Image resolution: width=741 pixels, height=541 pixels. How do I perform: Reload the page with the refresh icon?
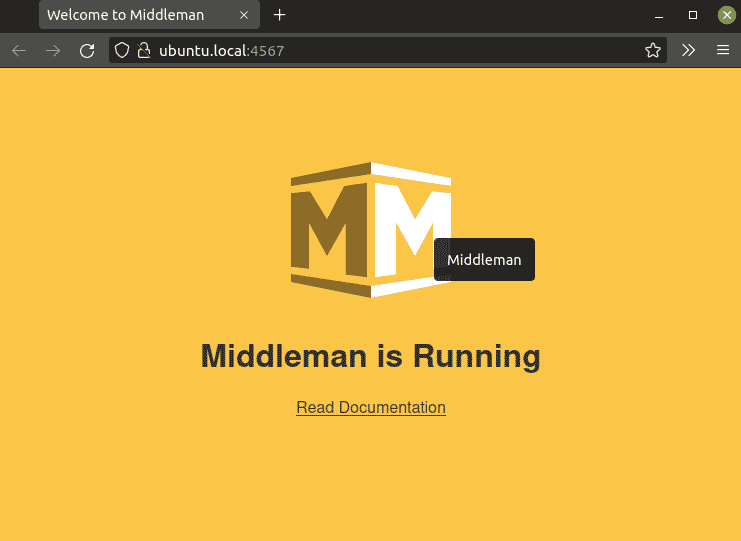pyautogui.click(x=87, y=51)
